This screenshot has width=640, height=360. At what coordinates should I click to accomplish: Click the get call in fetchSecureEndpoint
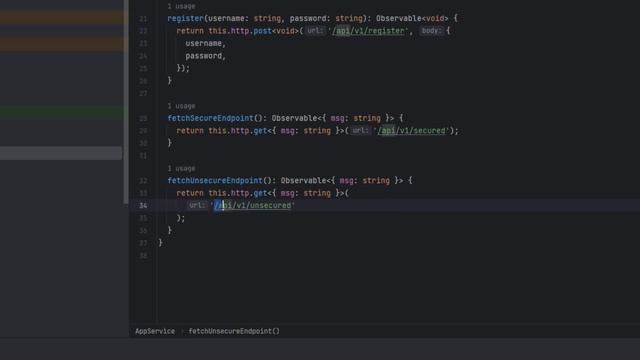[260, 131]
